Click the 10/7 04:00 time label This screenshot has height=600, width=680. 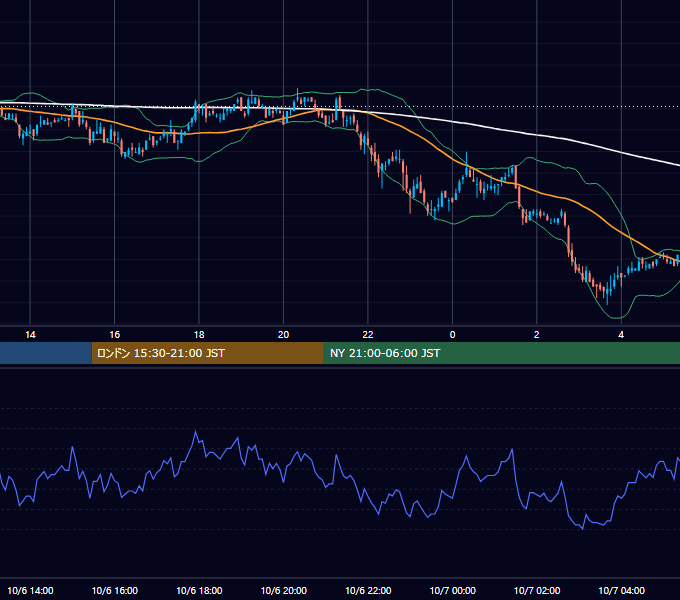click(x=621, y=590)
